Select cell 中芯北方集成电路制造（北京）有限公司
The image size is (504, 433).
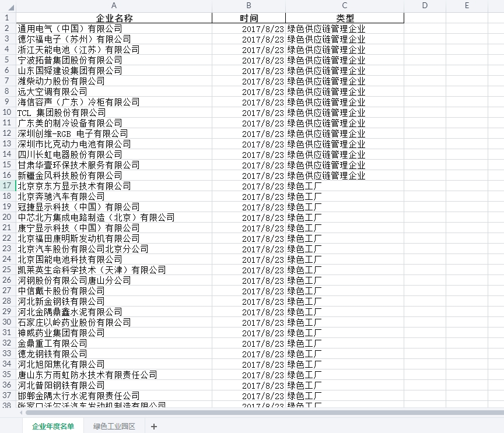click(114, 217)
